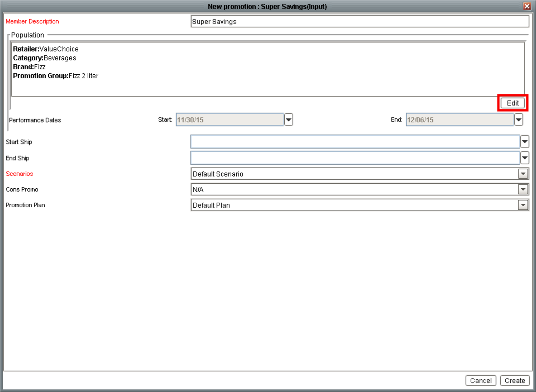Screen dimensions: 536x392
Task: Click the Retailer:ValueChoice line
Action: (46, 49)
